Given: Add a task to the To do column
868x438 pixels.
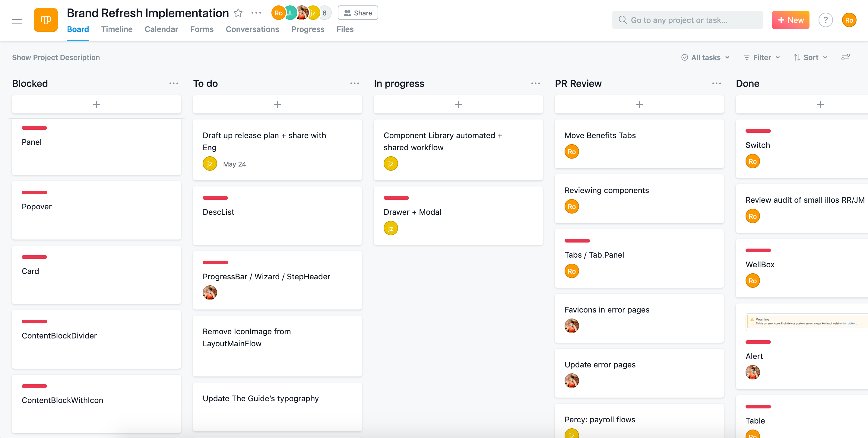Looking at the screenshot, I should point(277,104).
